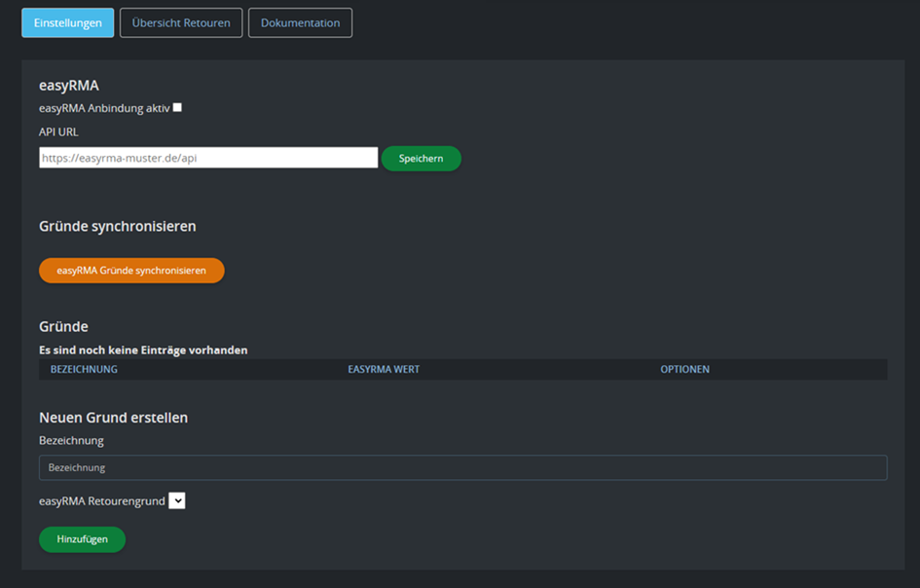Enable easyRMA Anbindung aktiv checkbox

coord(177,107)
